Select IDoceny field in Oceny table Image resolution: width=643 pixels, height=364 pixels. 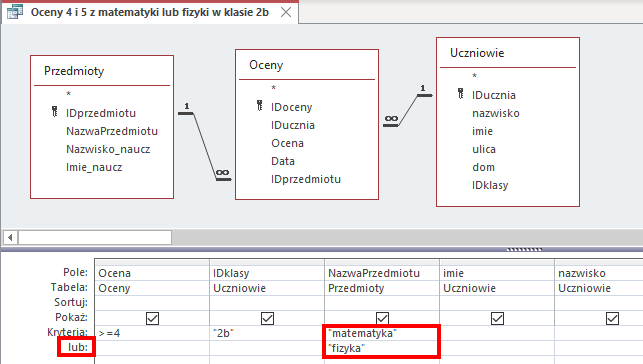(x=292, y=107)
